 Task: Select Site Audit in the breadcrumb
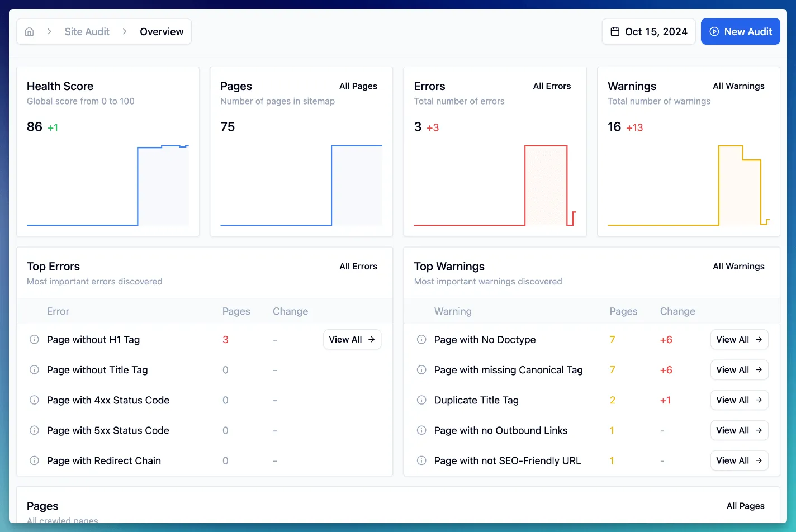[87, 31]
